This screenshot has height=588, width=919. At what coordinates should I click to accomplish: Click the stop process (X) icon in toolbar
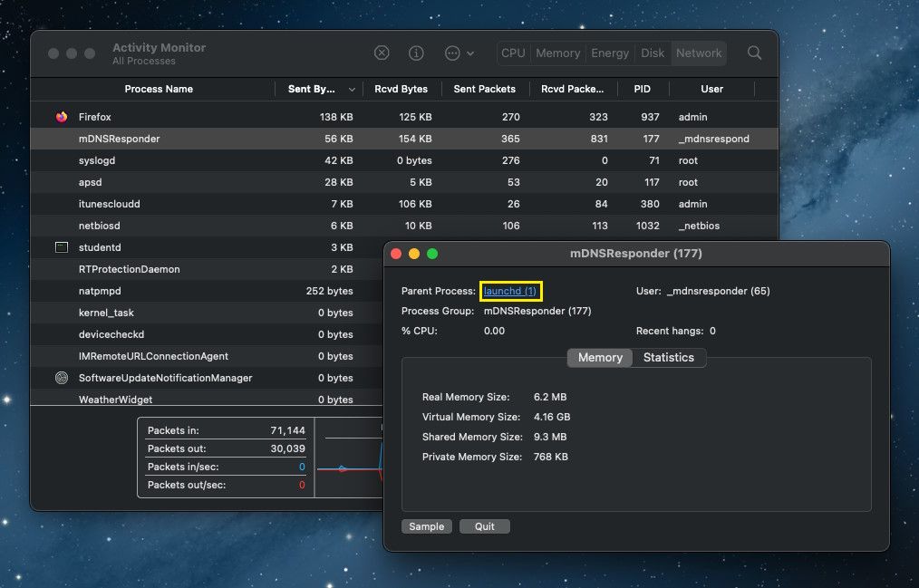[381, 53]
